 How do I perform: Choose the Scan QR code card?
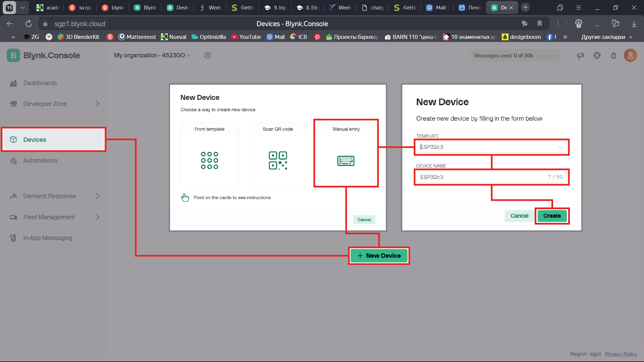tap(278, 153)
